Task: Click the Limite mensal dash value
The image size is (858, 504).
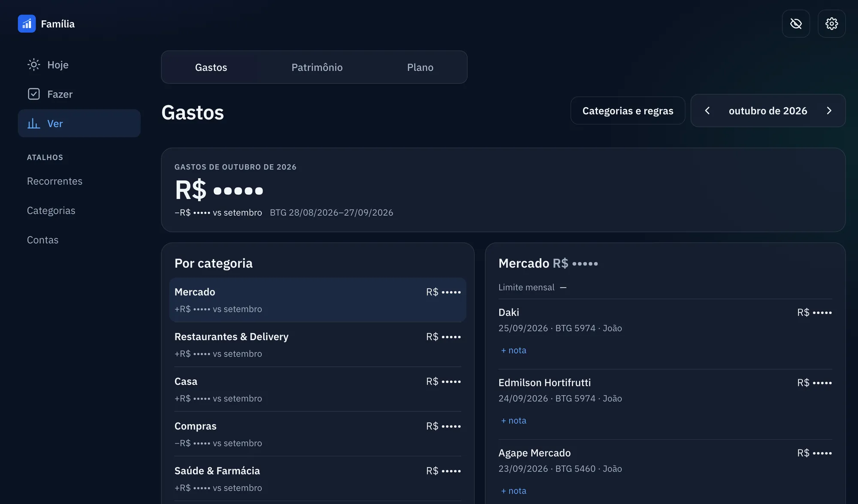Action: 563,287
